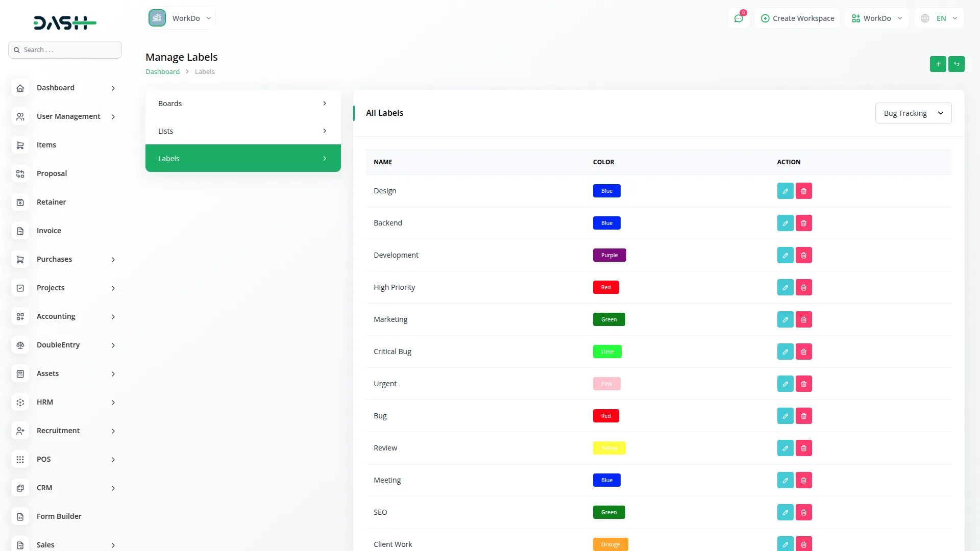The width and height of the screenshot is (980, 551).
Task: Open the Bug Tracking project dropdown
Action: click(x=913, y=113)
